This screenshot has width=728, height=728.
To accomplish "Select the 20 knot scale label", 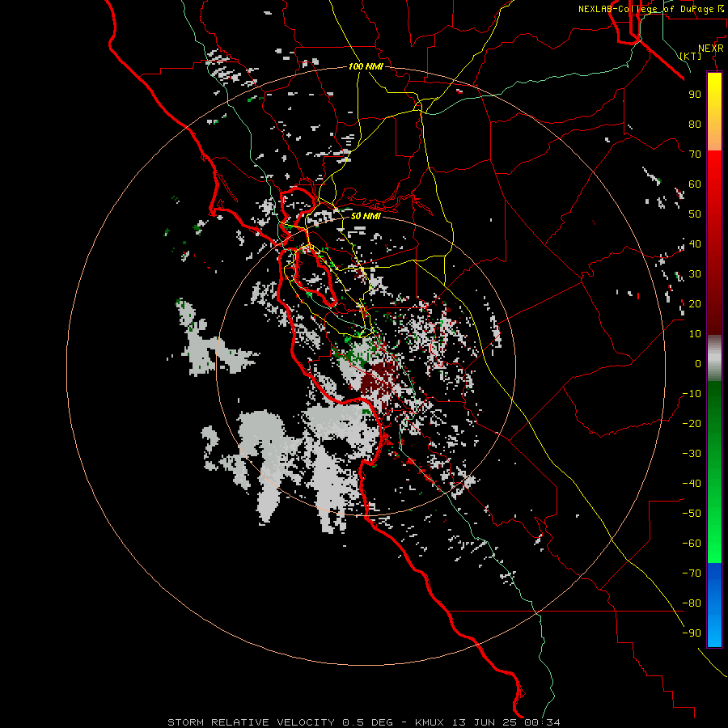I will point(695,303).
